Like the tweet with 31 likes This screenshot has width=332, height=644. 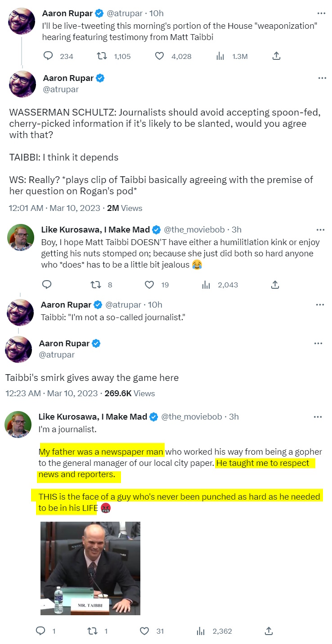[x=144, y=631]
